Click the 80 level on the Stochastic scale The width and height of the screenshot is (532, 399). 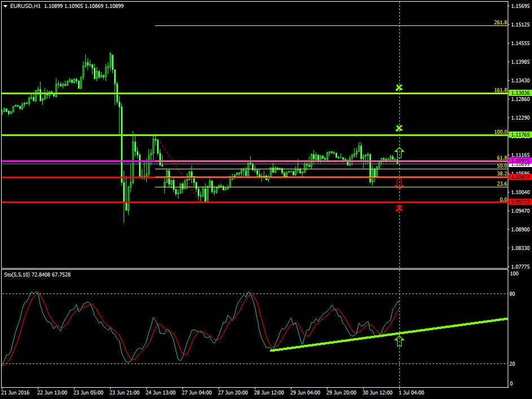point(514,293)
